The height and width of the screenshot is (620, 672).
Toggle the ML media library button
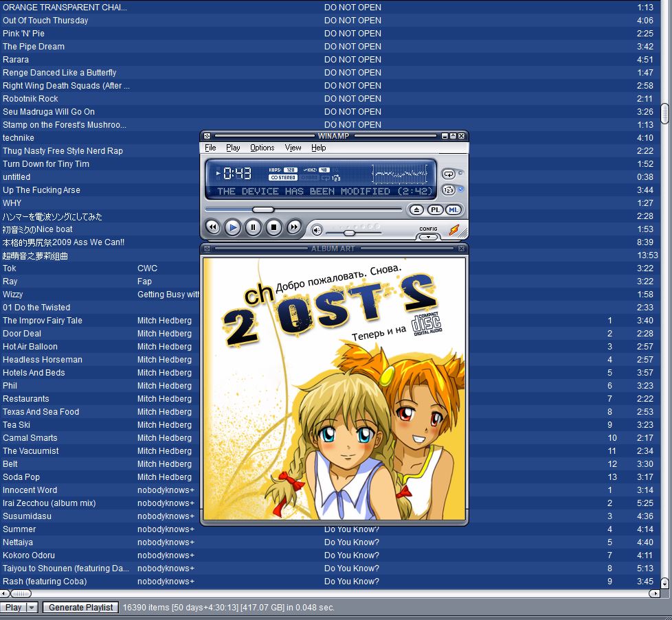point(453,210)
